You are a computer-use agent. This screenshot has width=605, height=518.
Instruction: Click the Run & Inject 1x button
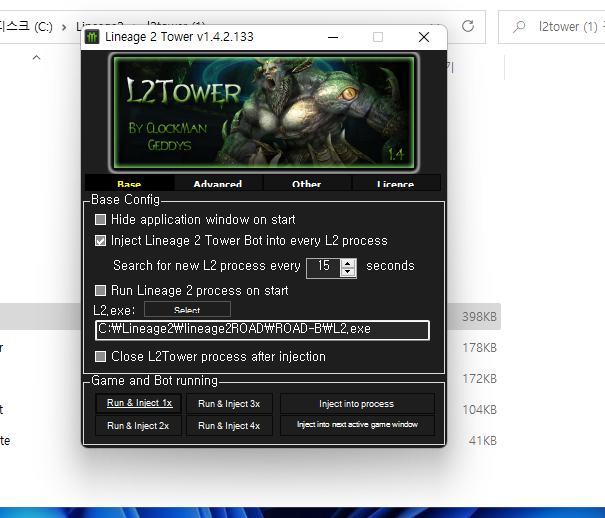140,404
